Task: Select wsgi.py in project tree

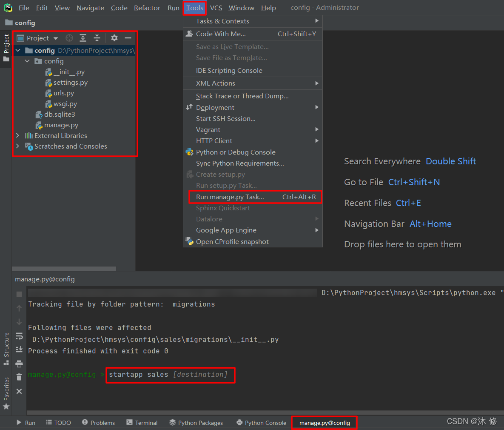Action: (x=61, y=103)
